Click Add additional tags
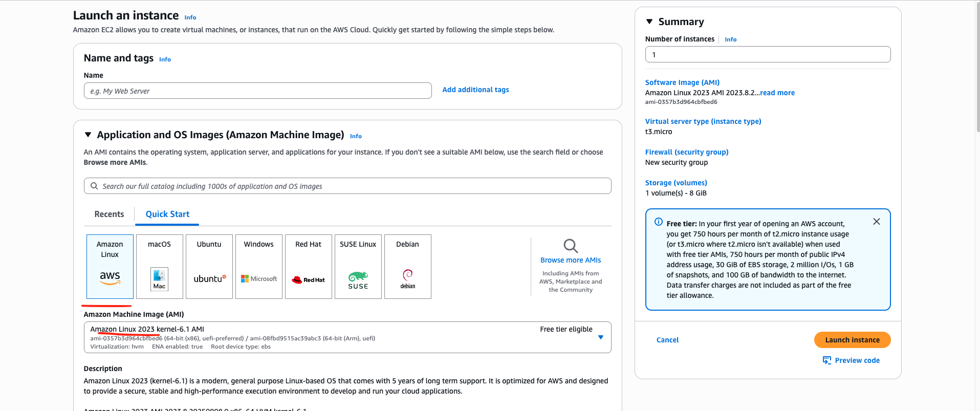 tap(475, 90)
